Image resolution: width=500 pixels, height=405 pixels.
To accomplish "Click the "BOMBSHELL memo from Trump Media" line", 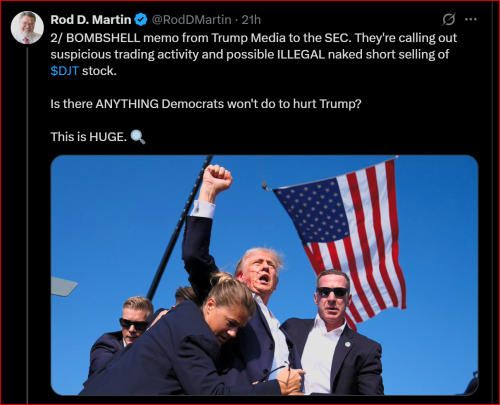I will tap(254, 38).
